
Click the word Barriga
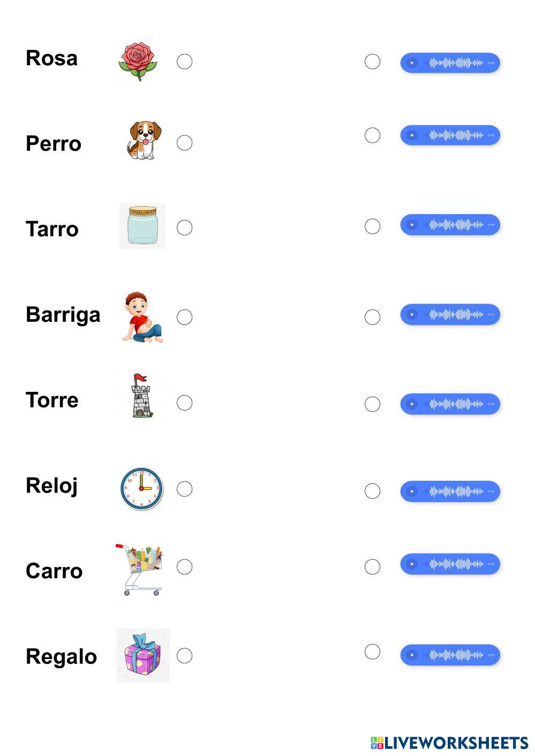[x=63, y=314]
